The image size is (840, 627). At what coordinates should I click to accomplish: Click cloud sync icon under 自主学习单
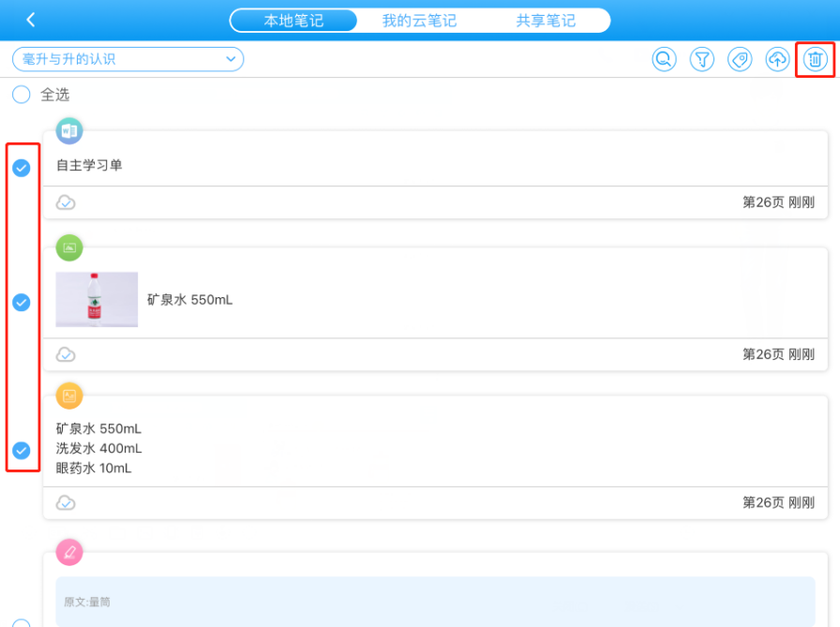pos(66,202)
